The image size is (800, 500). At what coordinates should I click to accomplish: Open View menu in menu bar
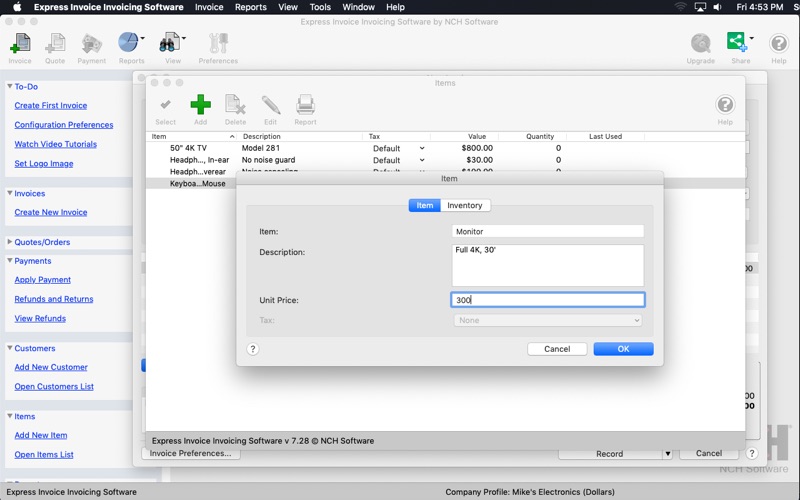coord(288,7)
